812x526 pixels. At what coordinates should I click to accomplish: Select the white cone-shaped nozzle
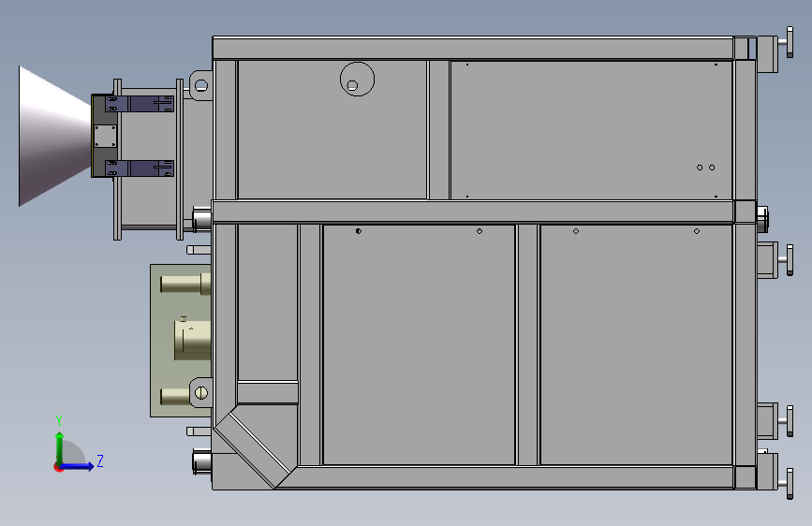click(x=55, y=136)
